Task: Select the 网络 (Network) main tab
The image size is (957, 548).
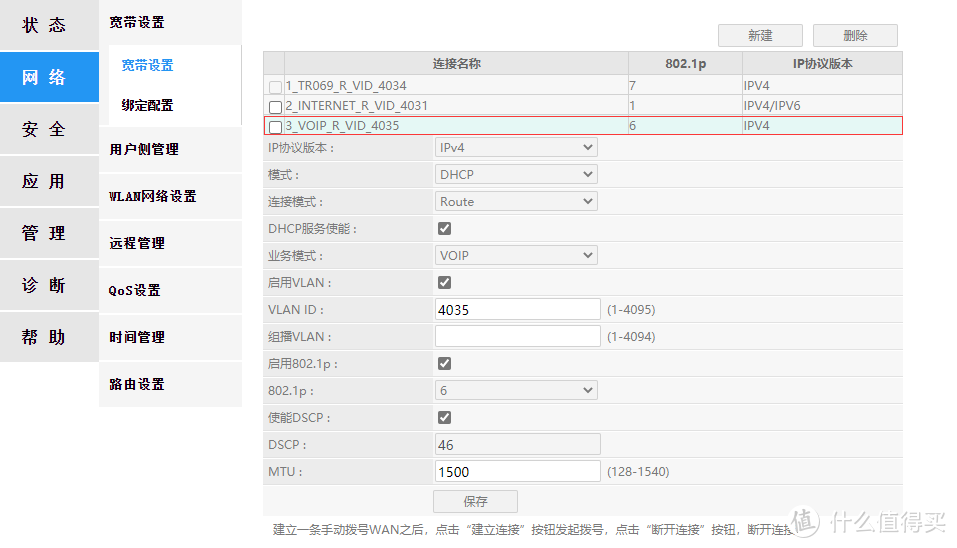Action: [x=49, y=77]
